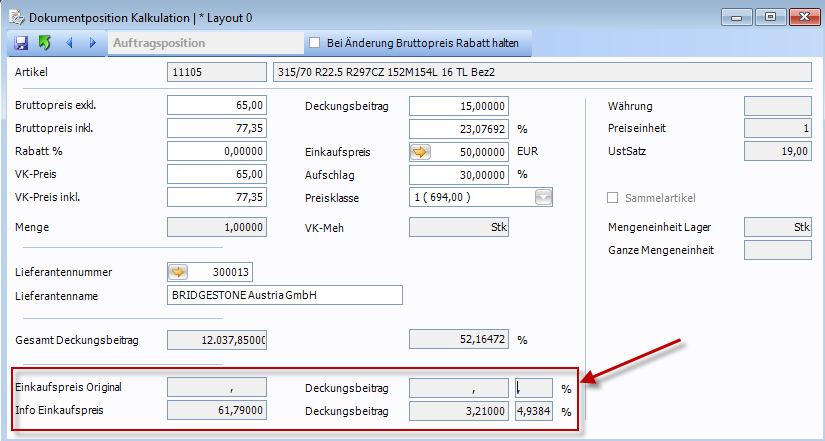Click the Info Einkaufspreis field
The height and width of the screenshot is (441, 825).
[x=217, y=410]
